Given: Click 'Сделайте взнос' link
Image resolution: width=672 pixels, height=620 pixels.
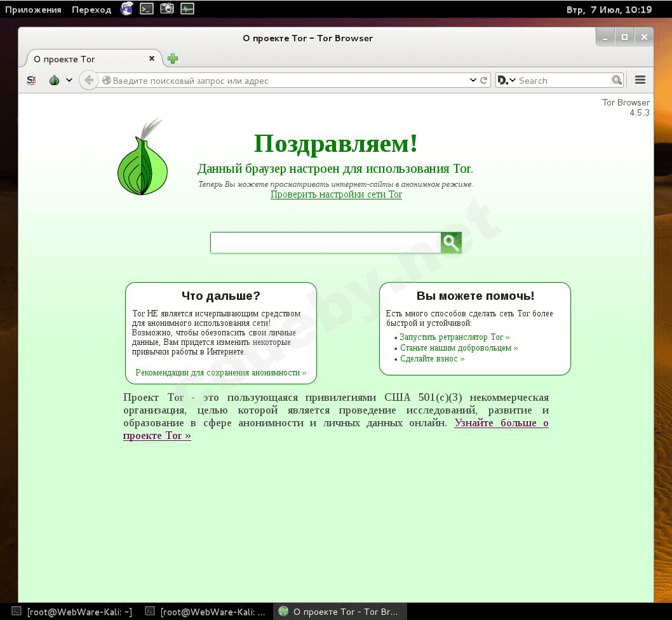Looking at the screenshot, I should pos(433,359).
